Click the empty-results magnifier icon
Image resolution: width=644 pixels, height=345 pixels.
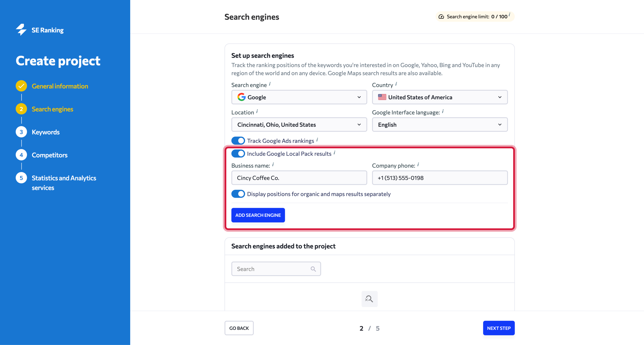(370, 299)
